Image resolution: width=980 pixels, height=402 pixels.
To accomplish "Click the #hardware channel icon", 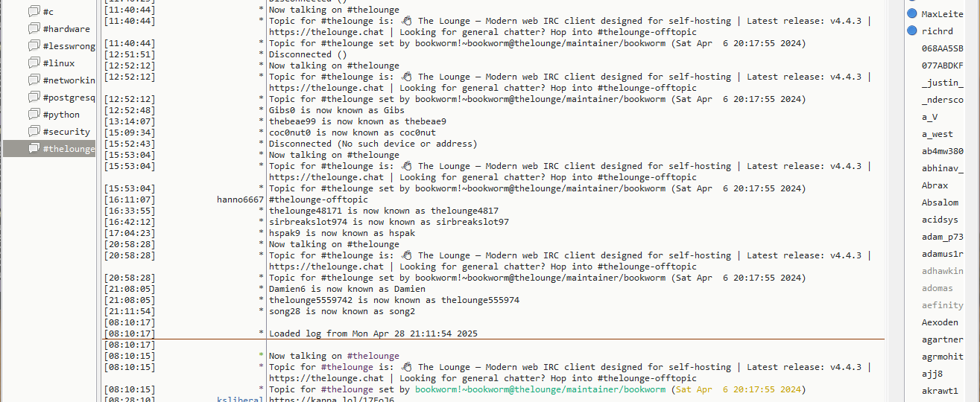I will (x=34, y=29).
